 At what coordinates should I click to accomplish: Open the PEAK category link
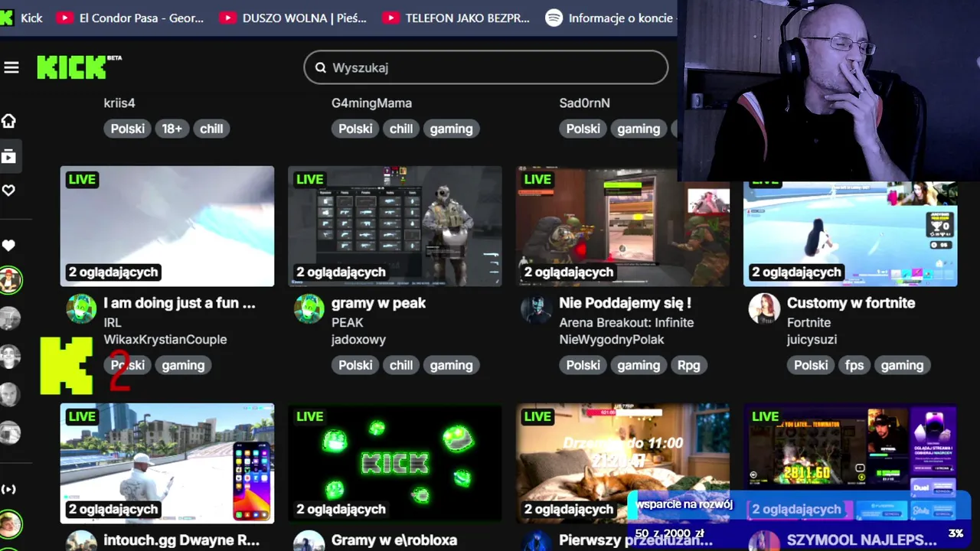(347, 322)
